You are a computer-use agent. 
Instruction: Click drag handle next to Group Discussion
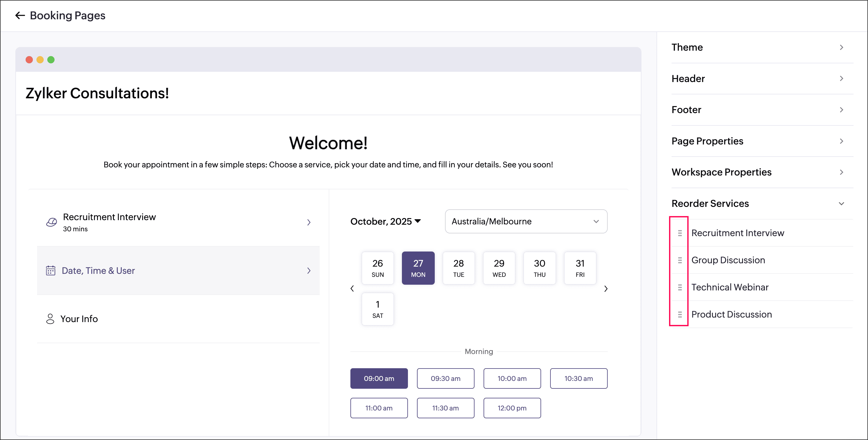pos(680,260)
